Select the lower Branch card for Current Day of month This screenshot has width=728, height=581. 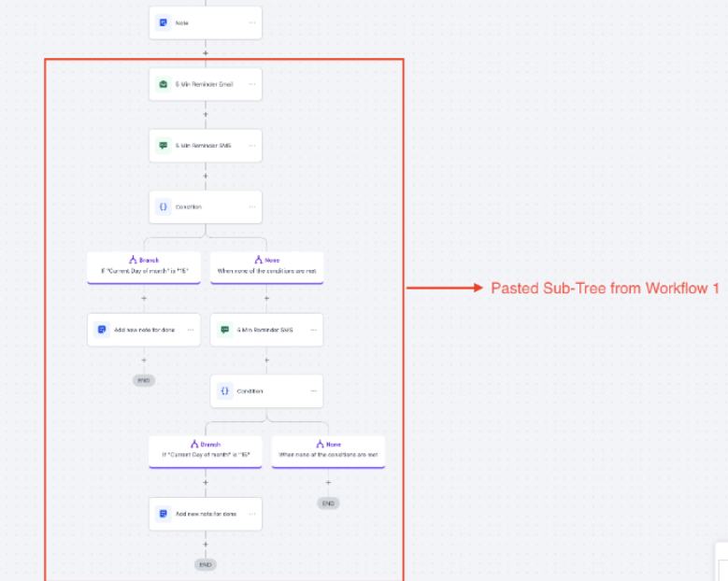click(206, 450)
